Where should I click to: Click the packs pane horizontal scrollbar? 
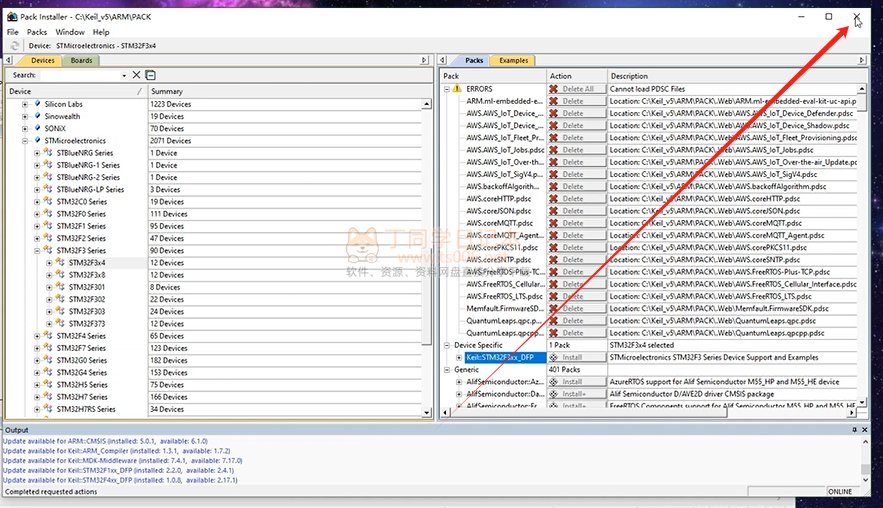[640, 415]
